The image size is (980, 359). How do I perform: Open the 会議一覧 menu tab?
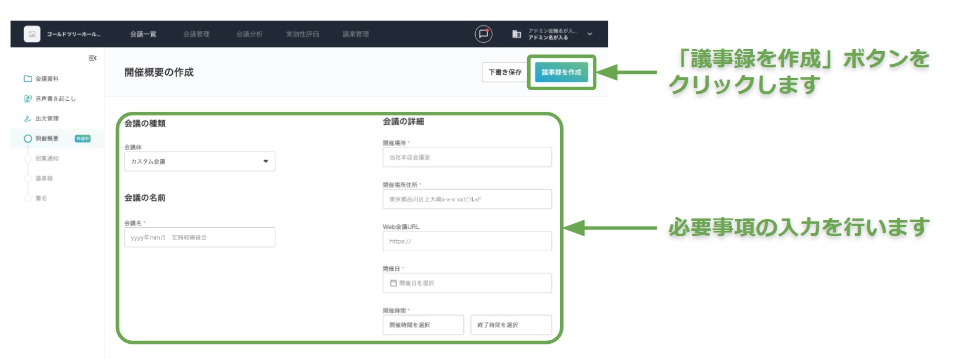143,34
